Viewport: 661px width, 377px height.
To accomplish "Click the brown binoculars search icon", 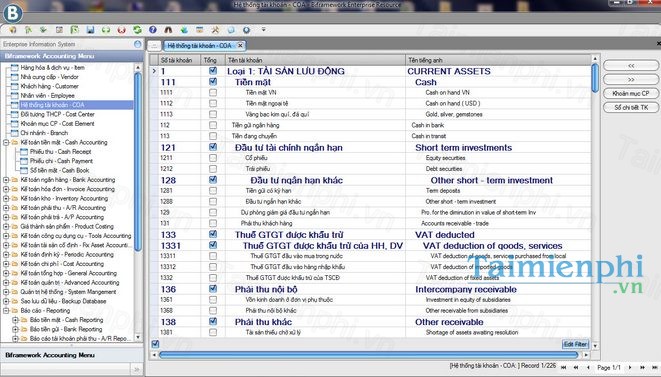I will tap(168, 30).
